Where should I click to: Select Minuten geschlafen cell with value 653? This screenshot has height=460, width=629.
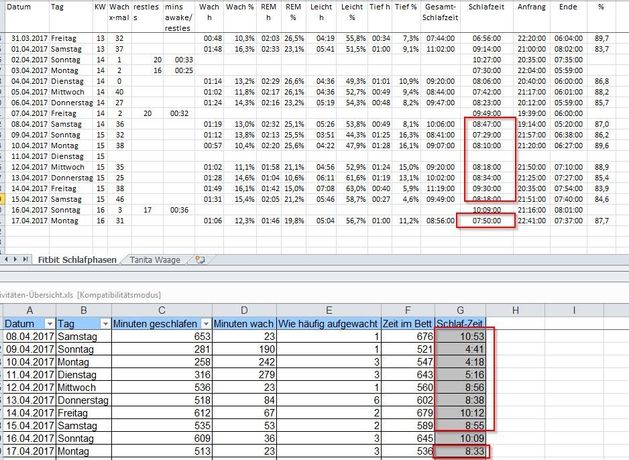click(x=162, y=337)
